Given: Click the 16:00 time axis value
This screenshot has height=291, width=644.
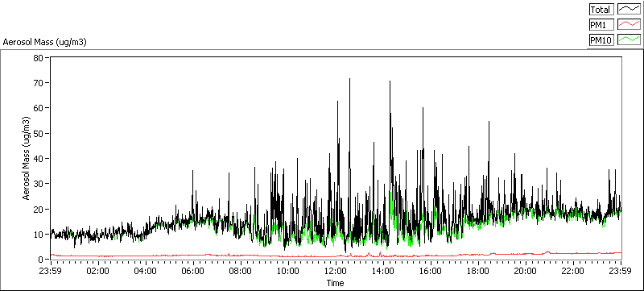Looking at the screenshot, I should (x=431, y=271).
